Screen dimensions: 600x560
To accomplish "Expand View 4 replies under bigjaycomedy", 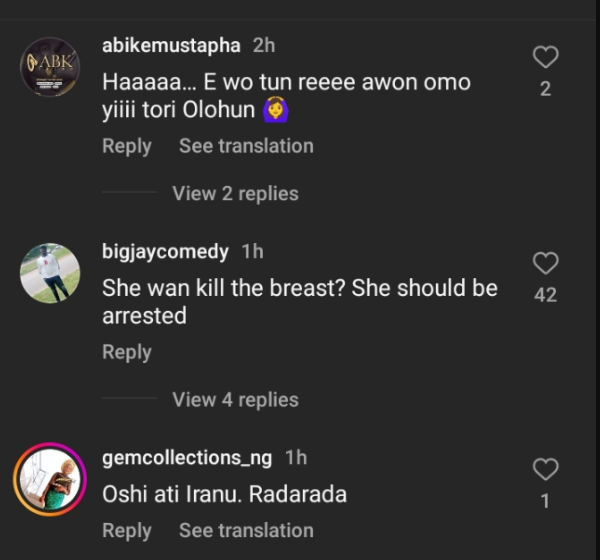I will tap(235, 399).
